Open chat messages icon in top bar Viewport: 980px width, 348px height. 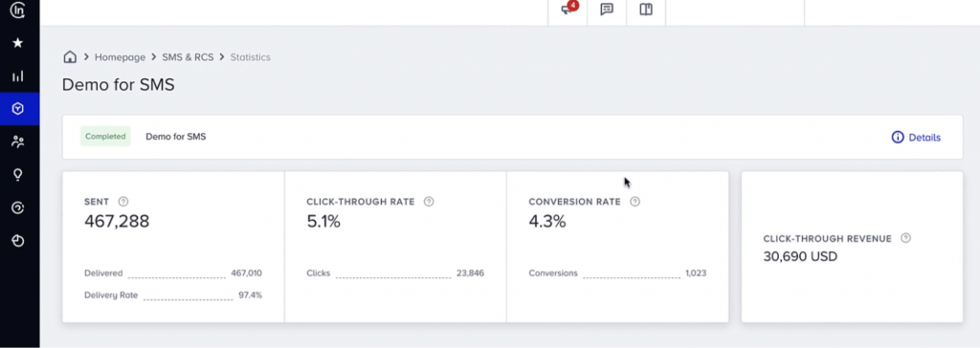pos(606,10)
